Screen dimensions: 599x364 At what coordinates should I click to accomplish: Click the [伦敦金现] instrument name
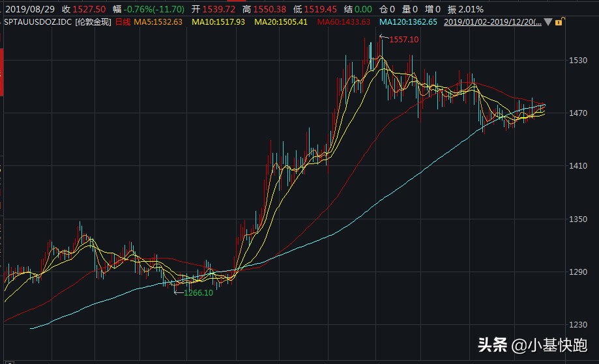tap(93, 22)
